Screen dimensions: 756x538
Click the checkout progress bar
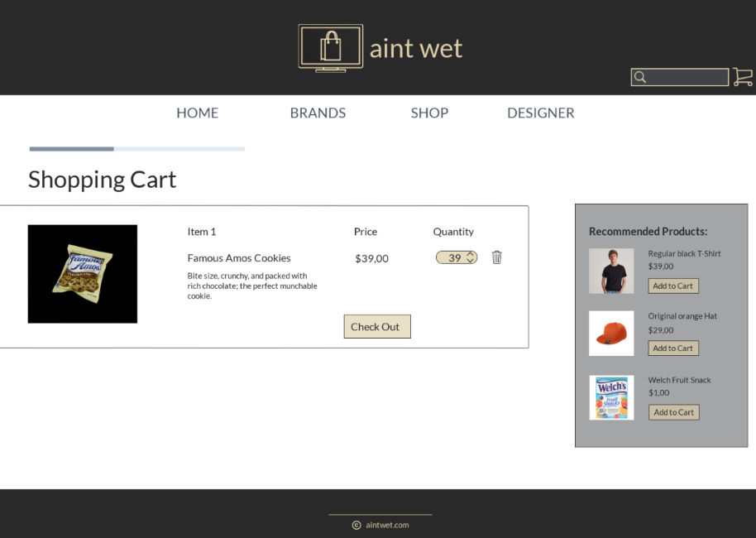137,149
